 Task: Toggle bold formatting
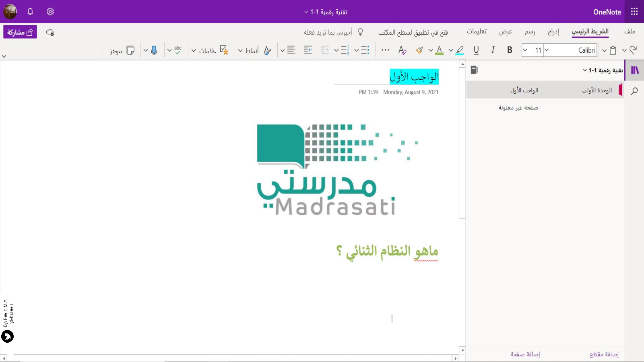point(510,50)
